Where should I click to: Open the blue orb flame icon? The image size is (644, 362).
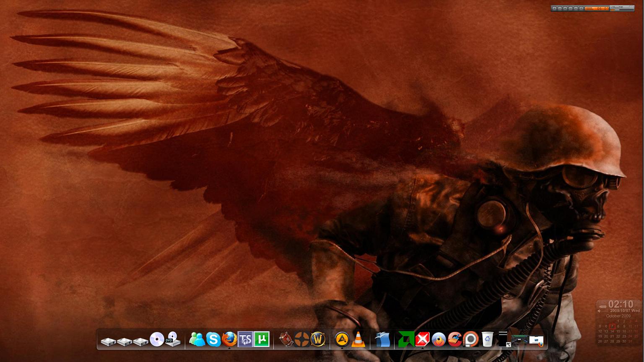[x=439, y=339]
